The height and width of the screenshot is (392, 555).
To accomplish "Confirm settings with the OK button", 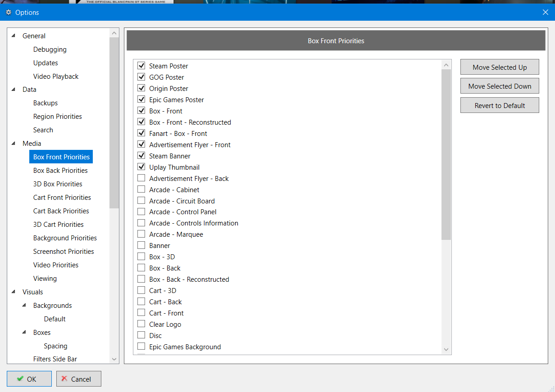I will coord(29,379).
